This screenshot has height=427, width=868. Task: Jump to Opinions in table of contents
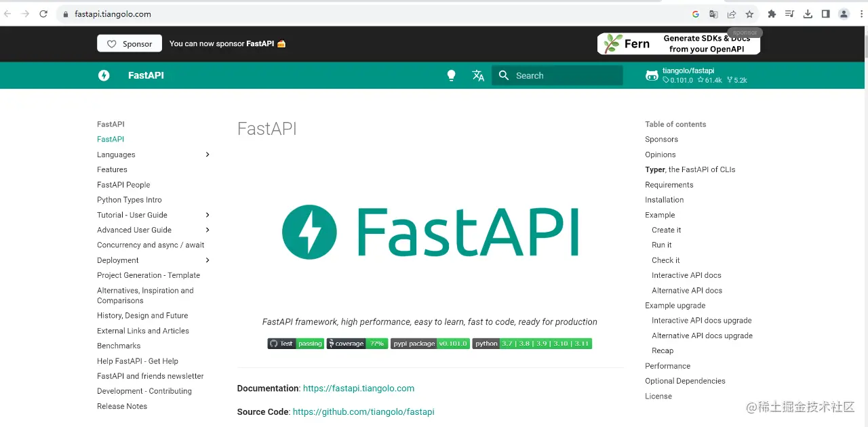pyautogui.click(x=660, y=155)
